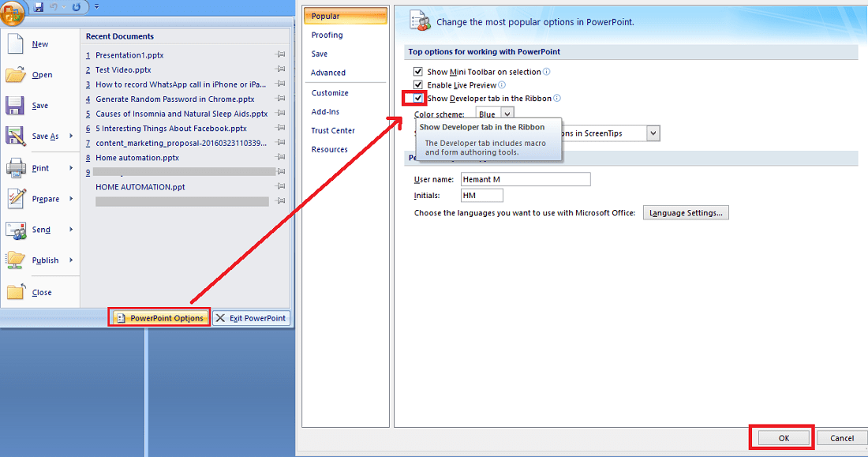Open the Office button menu
868x457 pixels.
(12, 12)
